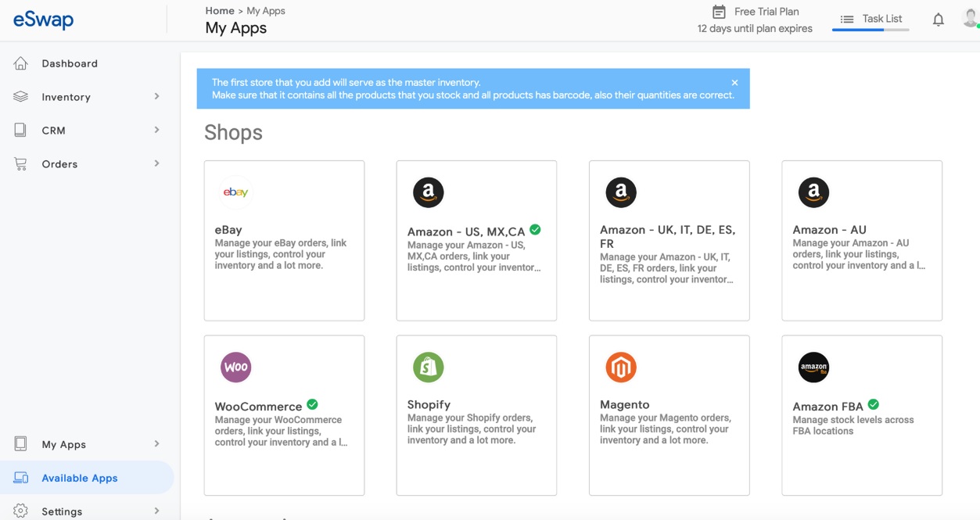Screen dimensions: 980x520
Task: Expand the CRM sidebar chevron
Action: click(x=156, y=130)
